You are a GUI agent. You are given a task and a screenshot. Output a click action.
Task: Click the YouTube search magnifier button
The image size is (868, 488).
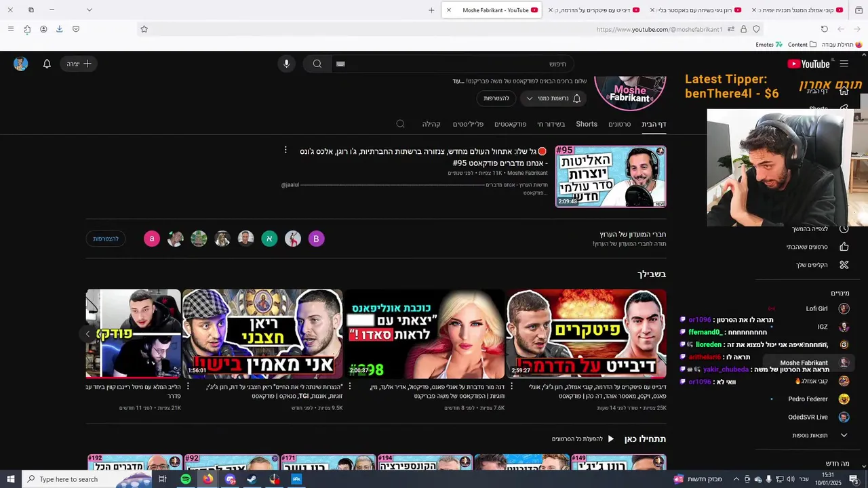pyautogui.click(x=317, y=64)
